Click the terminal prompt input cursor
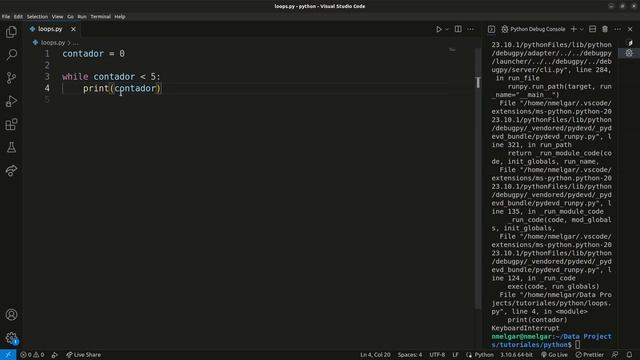 click(x=578, y=345)
